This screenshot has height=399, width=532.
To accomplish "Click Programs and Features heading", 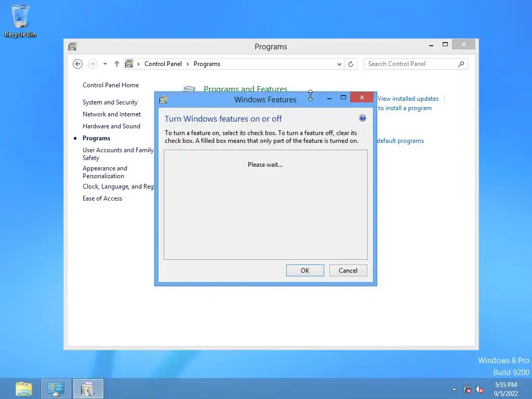I will (x=245, y=88).
